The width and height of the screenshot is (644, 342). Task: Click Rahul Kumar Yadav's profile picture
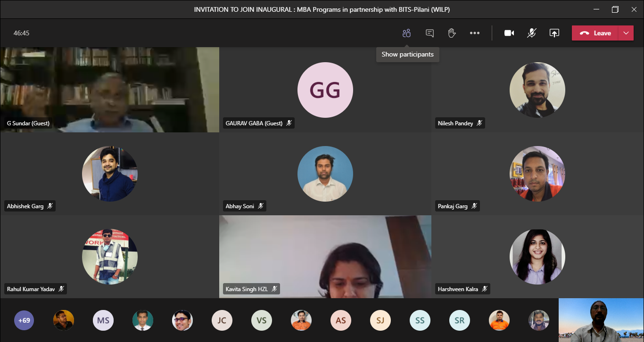click(x=110, y=257)
